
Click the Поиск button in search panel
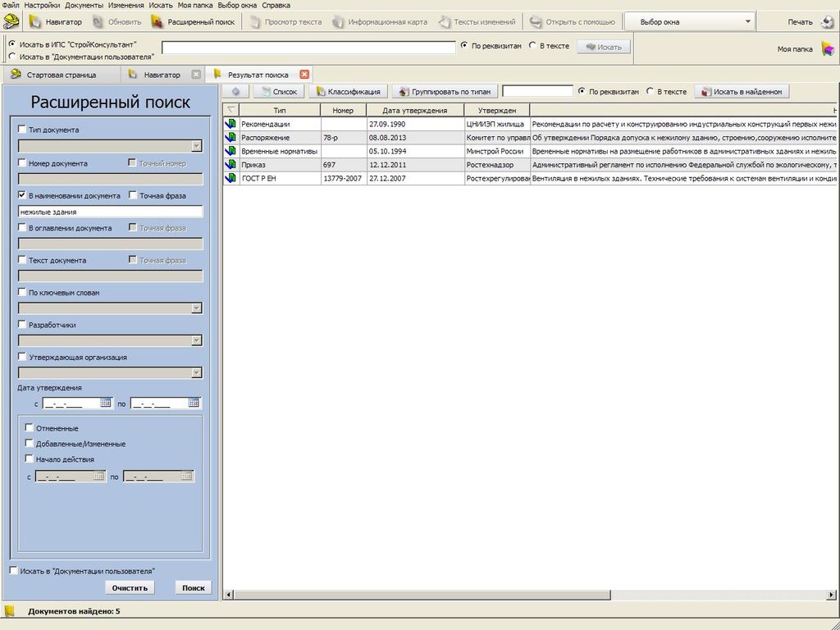(194, 587)
